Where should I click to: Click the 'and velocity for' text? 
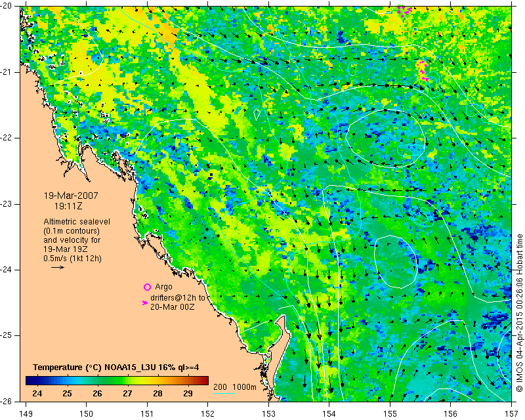[72, 240]
